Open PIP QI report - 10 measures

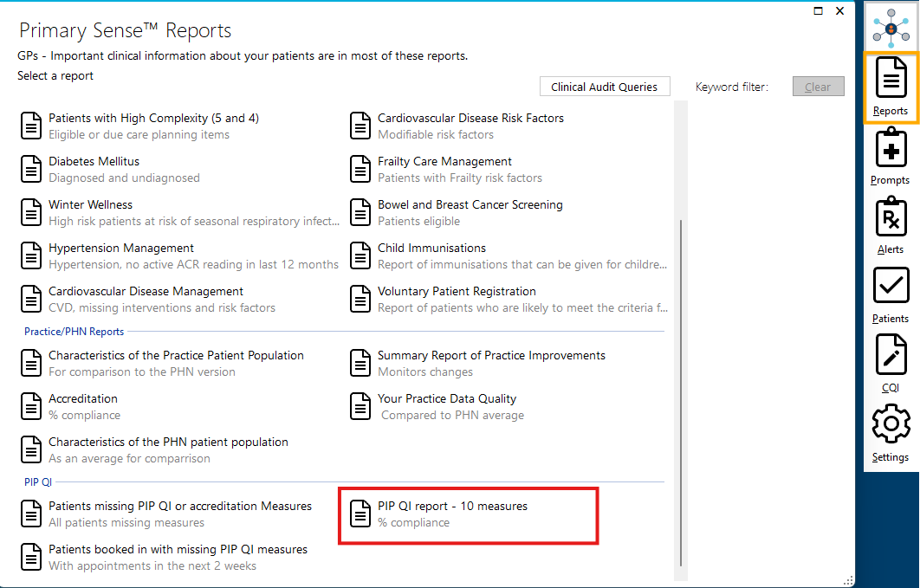[452, 507]
